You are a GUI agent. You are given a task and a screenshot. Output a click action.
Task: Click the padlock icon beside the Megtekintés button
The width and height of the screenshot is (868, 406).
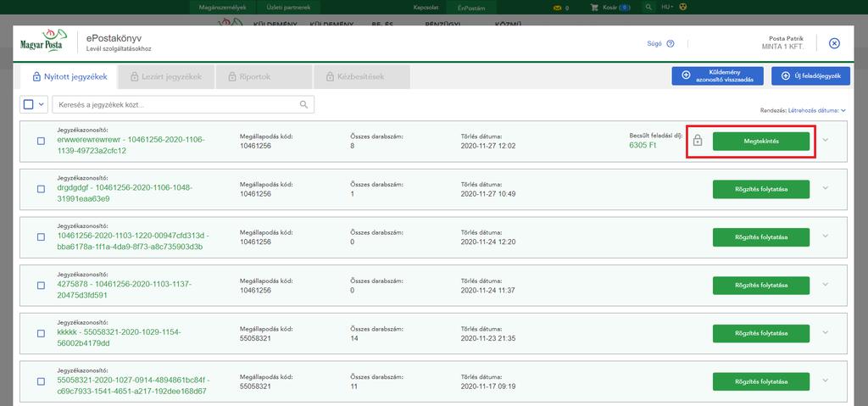pos(698,141)
